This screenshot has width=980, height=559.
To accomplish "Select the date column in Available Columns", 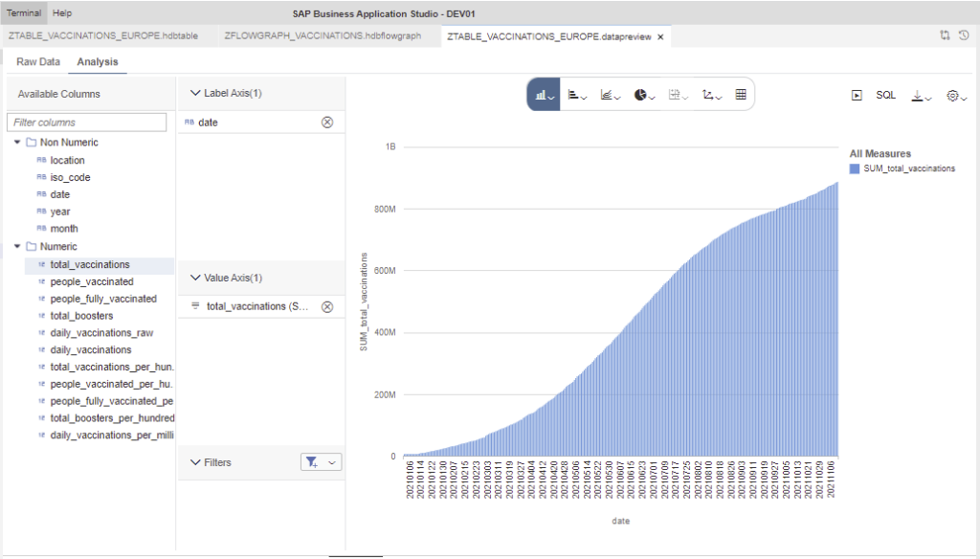I will tap(60, 194).
